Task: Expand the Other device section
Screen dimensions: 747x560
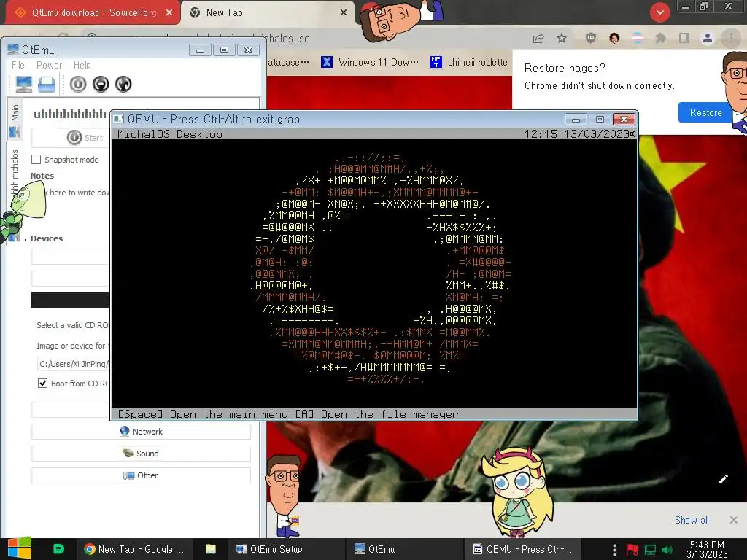Action: coord(141,475)
